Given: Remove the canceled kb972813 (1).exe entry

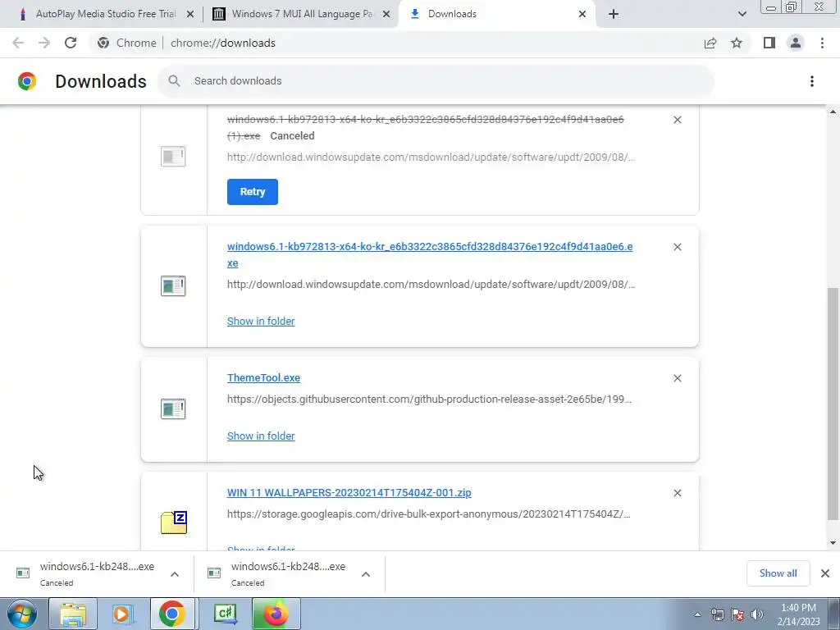Looking at the screenshot, I should (x=677, y=120).
